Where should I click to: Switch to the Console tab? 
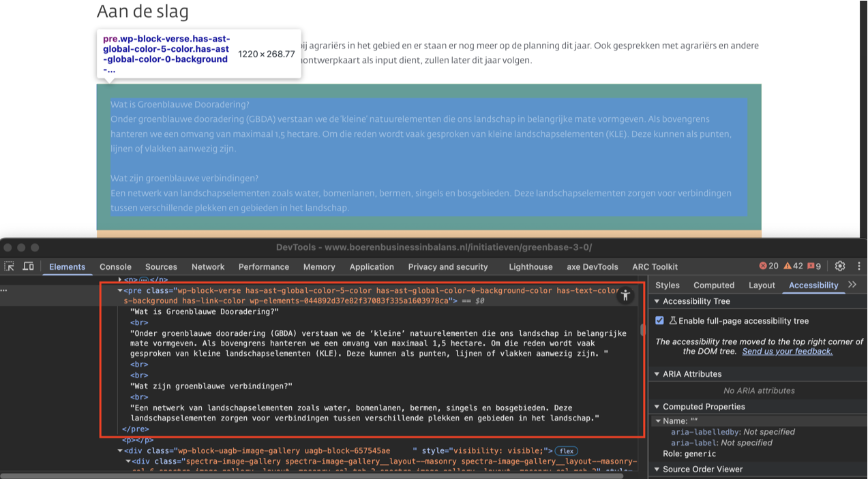[115, 267]
